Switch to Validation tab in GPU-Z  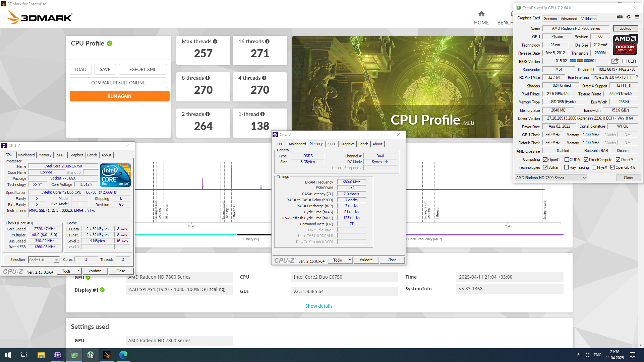[589, 19]
